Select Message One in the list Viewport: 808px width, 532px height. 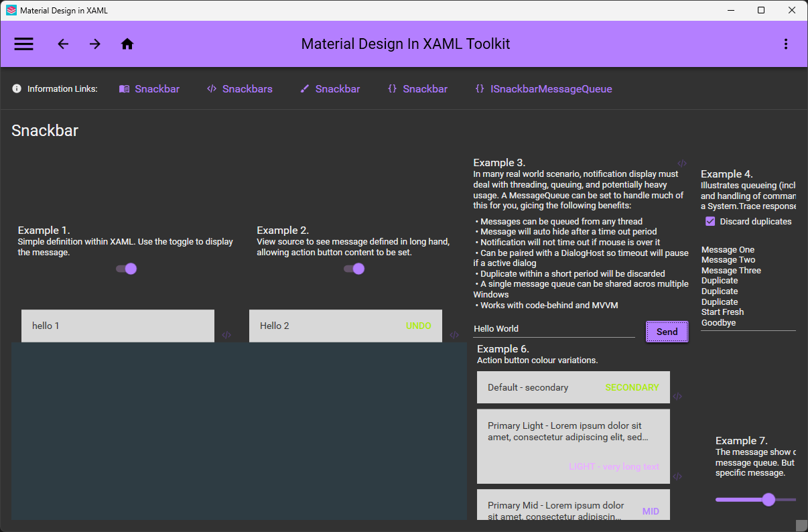[x=728, y=250]
